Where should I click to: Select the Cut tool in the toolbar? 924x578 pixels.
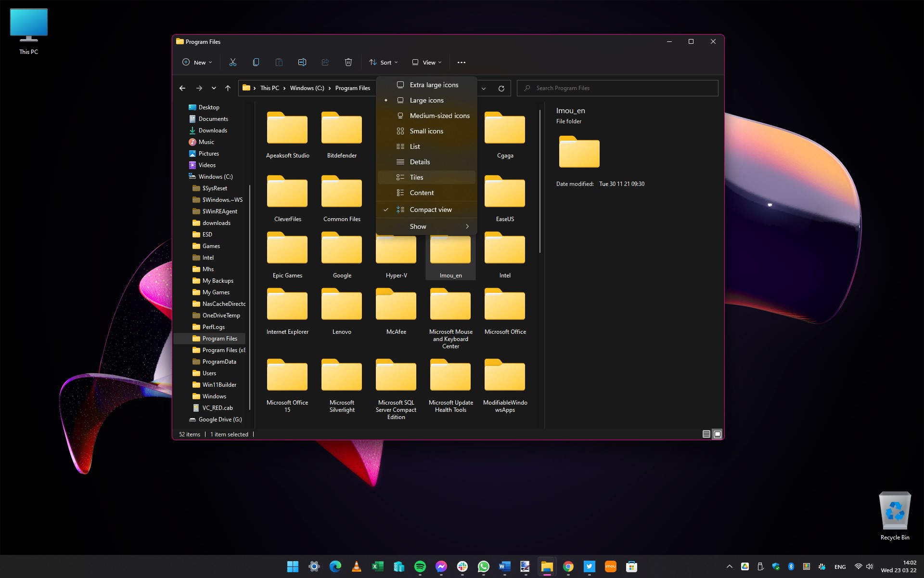233,62
